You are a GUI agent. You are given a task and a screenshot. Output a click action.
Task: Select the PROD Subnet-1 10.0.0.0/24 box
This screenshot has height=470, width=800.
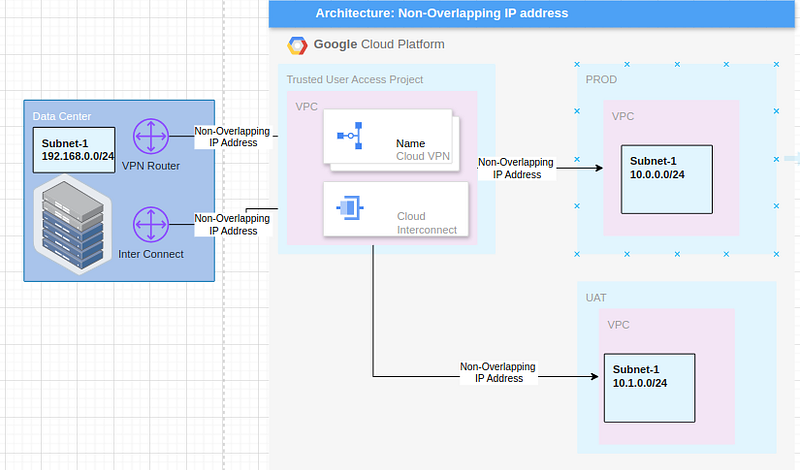click(x=667, y=179)
